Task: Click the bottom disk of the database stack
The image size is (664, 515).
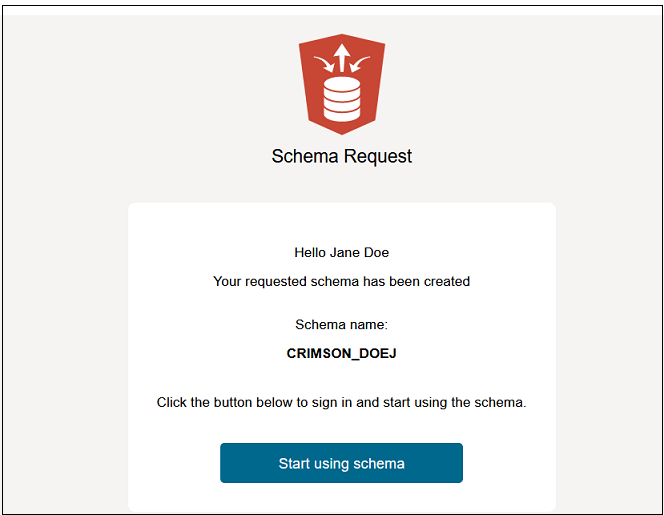Action: click(342, 109)
